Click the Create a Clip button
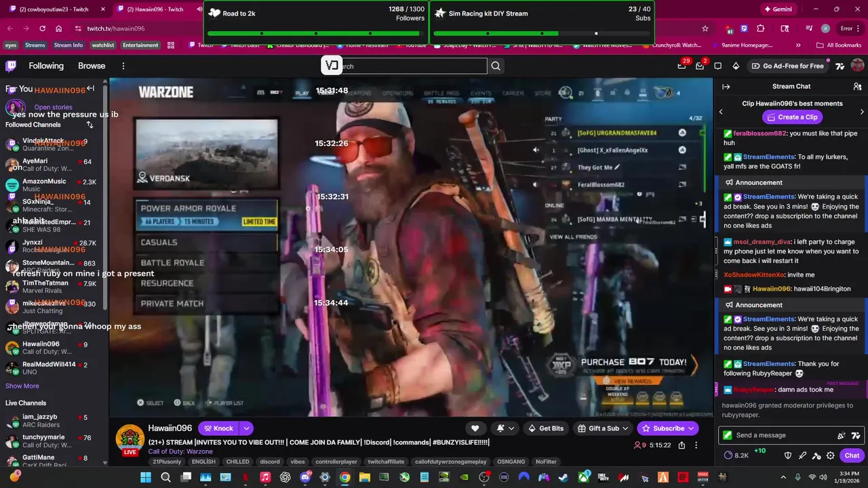The width and height of the screenshot is (868, 488). tap(792, 117)
